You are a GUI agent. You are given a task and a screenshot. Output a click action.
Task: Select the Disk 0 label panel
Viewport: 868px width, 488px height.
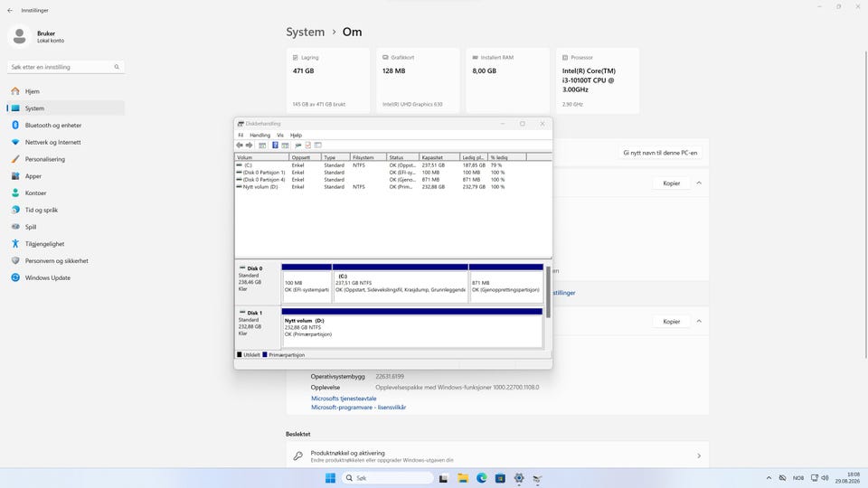(258, 283)
